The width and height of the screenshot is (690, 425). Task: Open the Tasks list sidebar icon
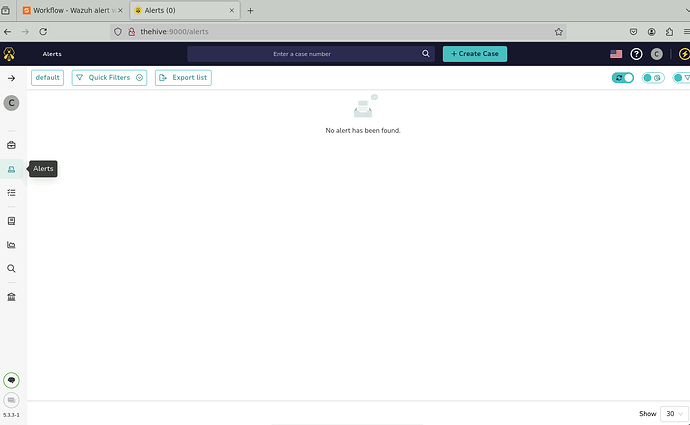11,192
